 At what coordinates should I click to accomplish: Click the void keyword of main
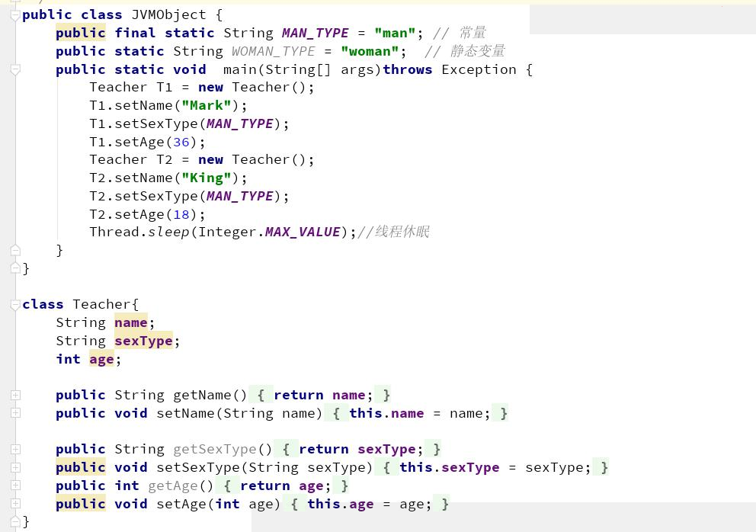pos(190,69)
